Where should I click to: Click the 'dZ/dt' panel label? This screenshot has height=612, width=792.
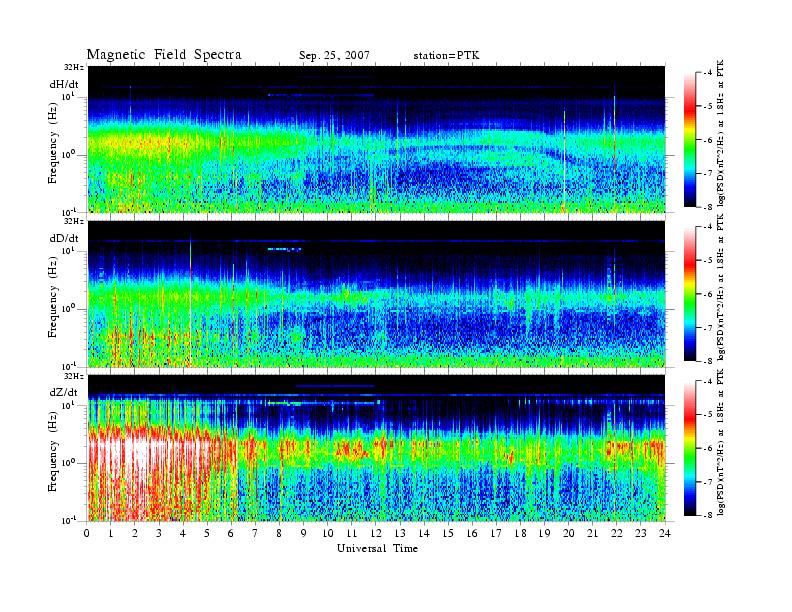click(64, 392)
